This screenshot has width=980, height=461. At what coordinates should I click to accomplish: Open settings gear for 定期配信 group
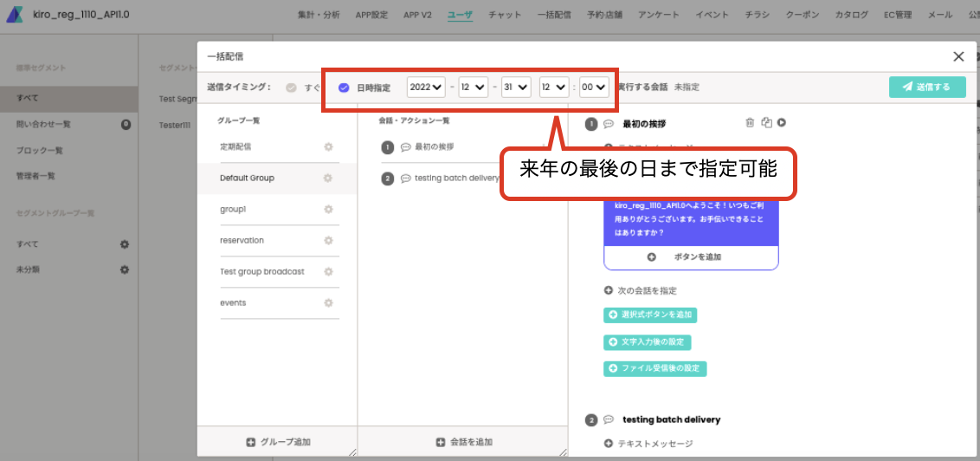tap(328, 147)
